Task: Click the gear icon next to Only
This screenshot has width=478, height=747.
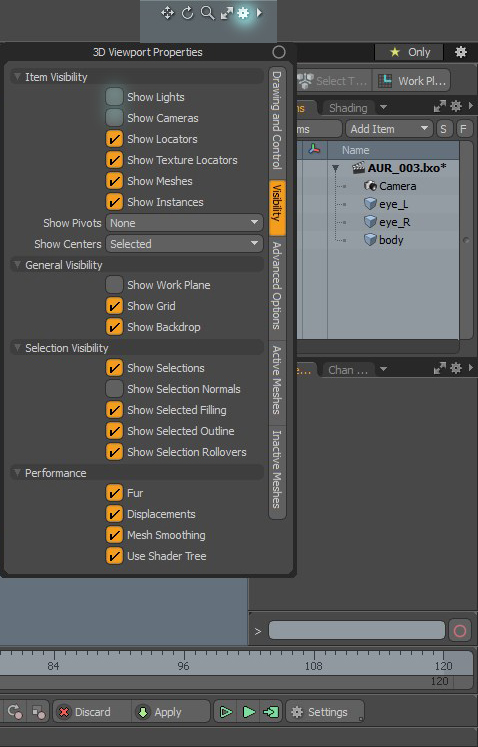Action: pos(460,52)
